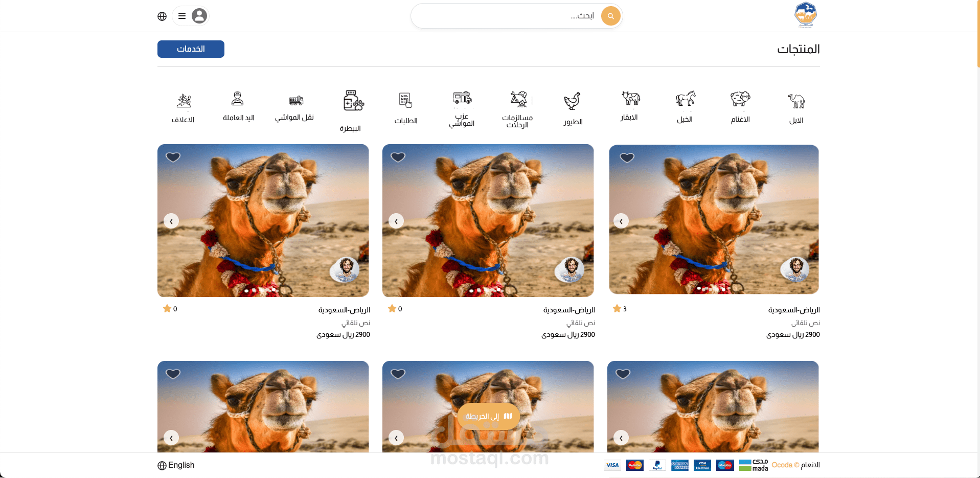Click in the search (ابحث) field
Viewport: 980px width, 478px height.
516,16
